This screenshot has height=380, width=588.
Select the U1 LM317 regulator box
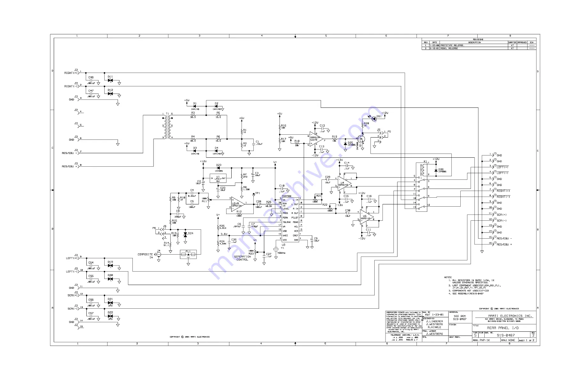click(x=218, y=178)
